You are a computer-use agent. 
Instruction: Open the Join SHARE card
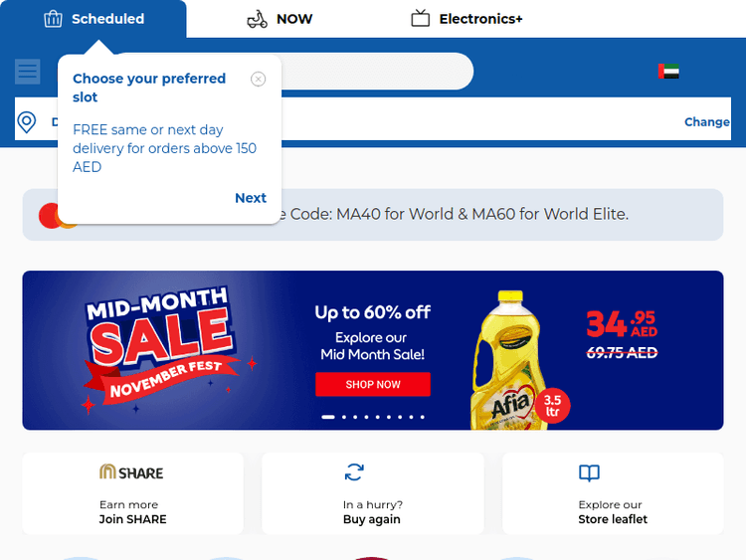click(132, 493)
